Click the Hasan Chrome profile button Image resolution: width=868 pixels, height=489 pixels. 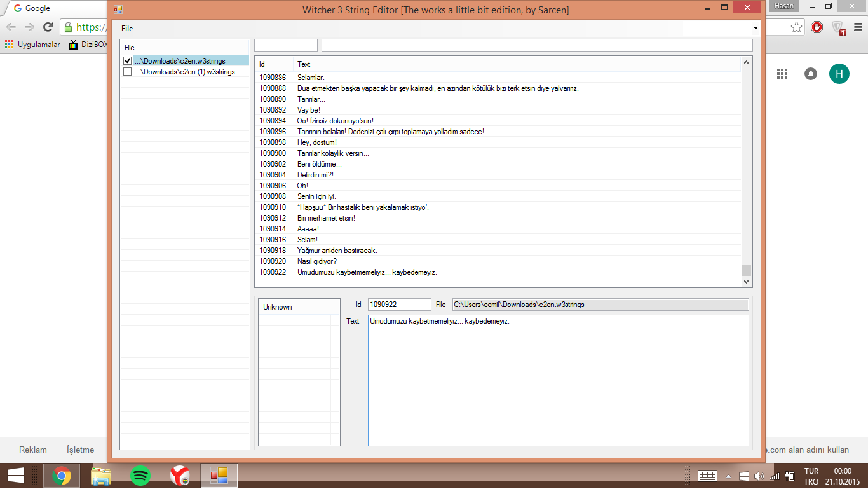click(x=783, y=6)
